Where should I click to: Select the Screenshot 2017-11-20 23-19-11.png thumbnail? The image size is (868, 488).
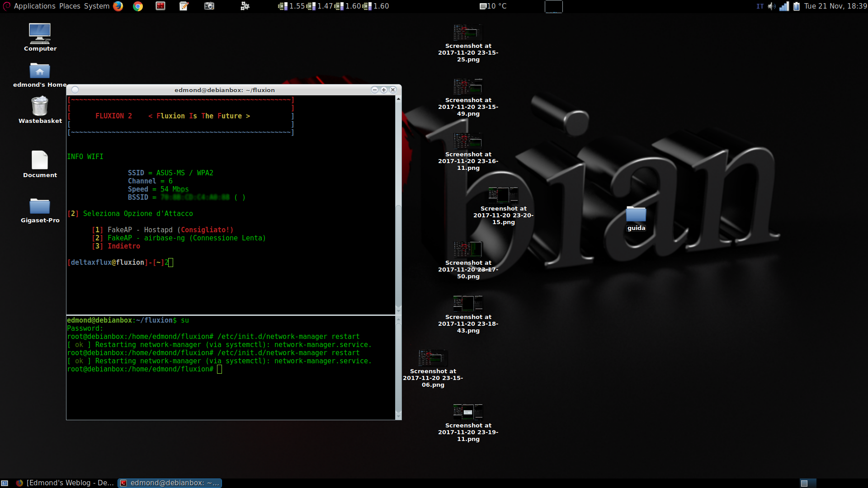click(468, 412)
